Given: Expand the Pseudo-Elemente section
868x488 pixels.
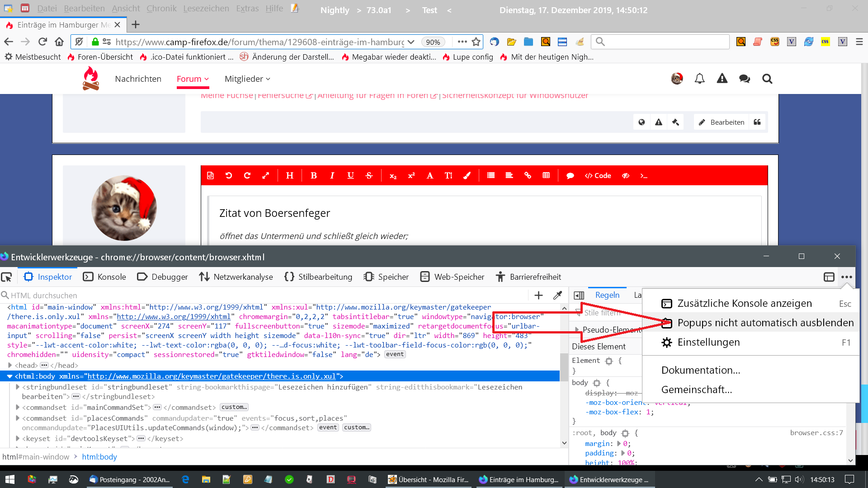Looking at the screenshot, I should [x=577, y=329].
